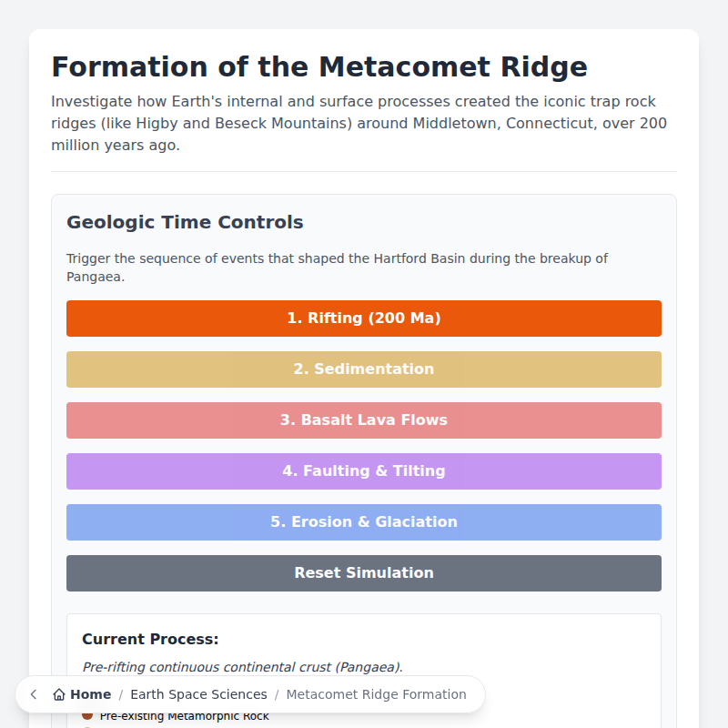Click the Pre-existing Metamorphic Rock legend dot
Image resolution: width=728 pixels, height=728 pixels.
click(x=86, y=715)
